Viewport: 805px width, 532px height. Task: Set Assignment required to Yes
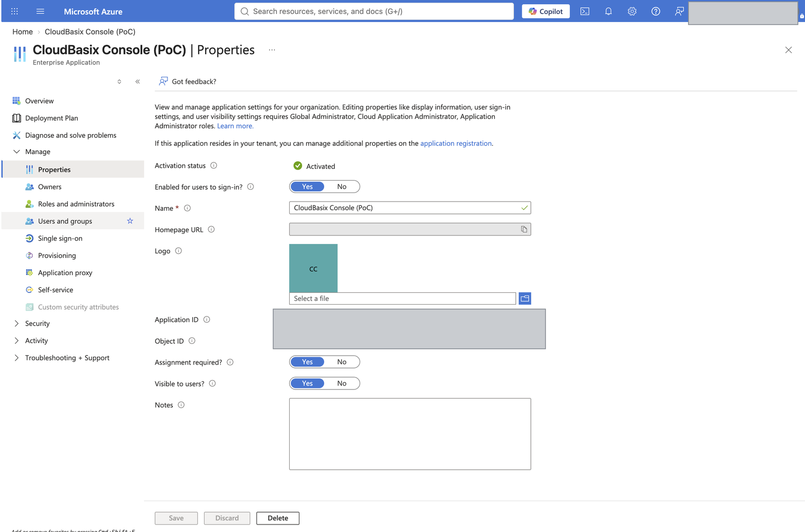click(308, 362)
